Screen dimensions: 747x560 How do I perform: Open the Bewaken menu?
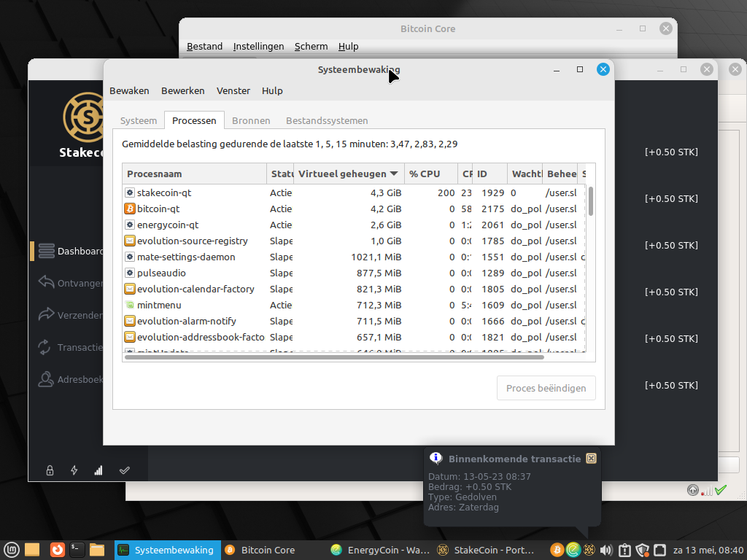129,90
